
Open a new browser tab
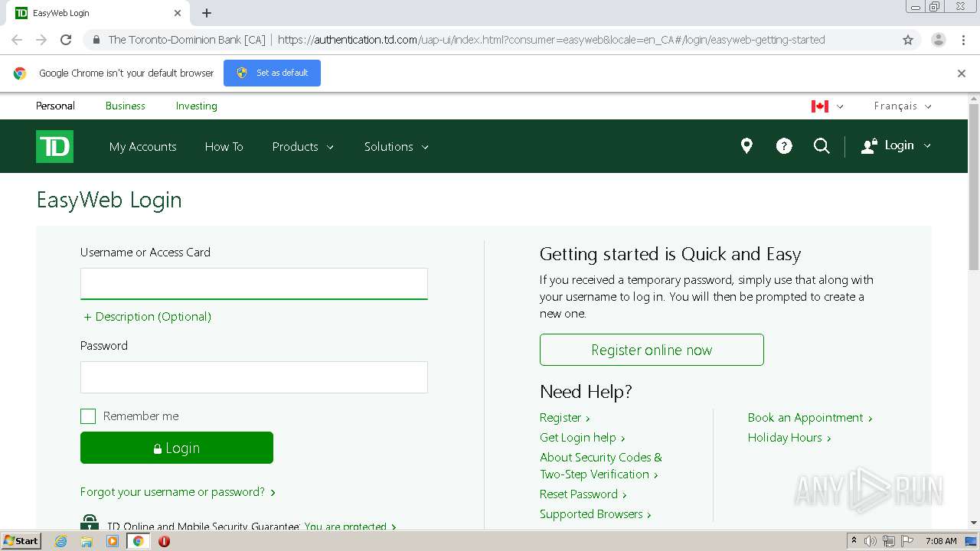[x=207, y=13]
